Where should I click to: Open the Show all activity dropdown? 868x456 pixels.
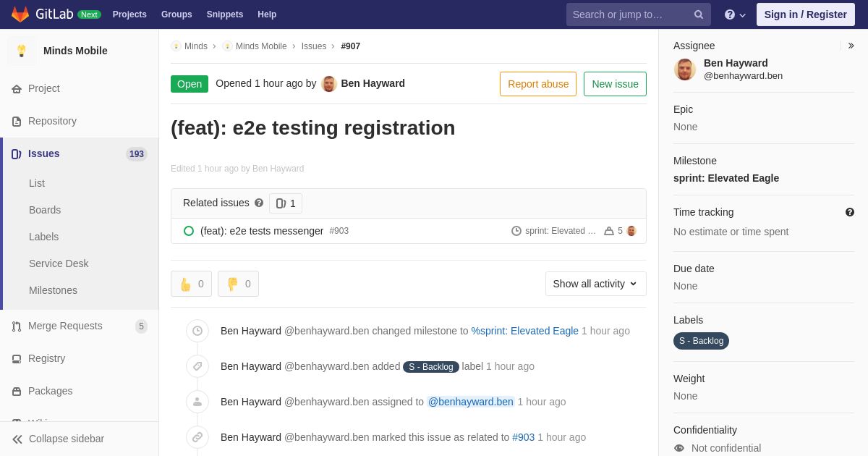pyautogui.click(x=595, y=284)
